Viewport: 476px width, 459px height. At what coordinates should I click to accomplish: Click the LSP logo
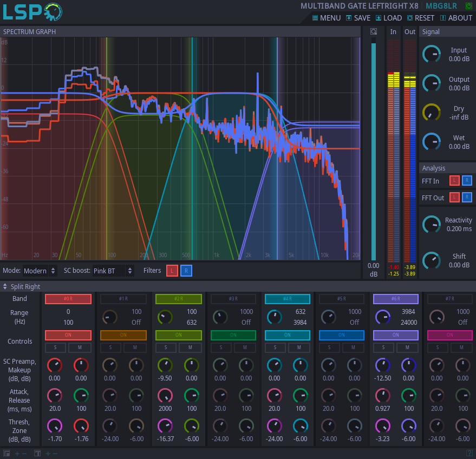click(32, 12)
